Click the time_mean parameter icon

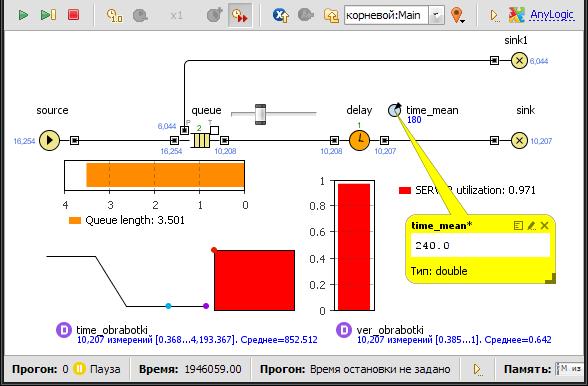394,110
